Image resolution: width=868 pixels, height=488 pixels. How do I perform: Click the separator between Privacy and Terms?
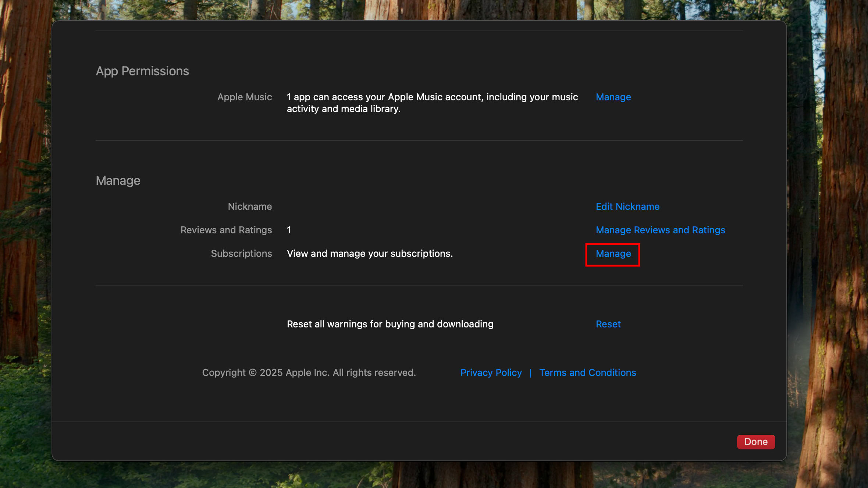(530, 373)
